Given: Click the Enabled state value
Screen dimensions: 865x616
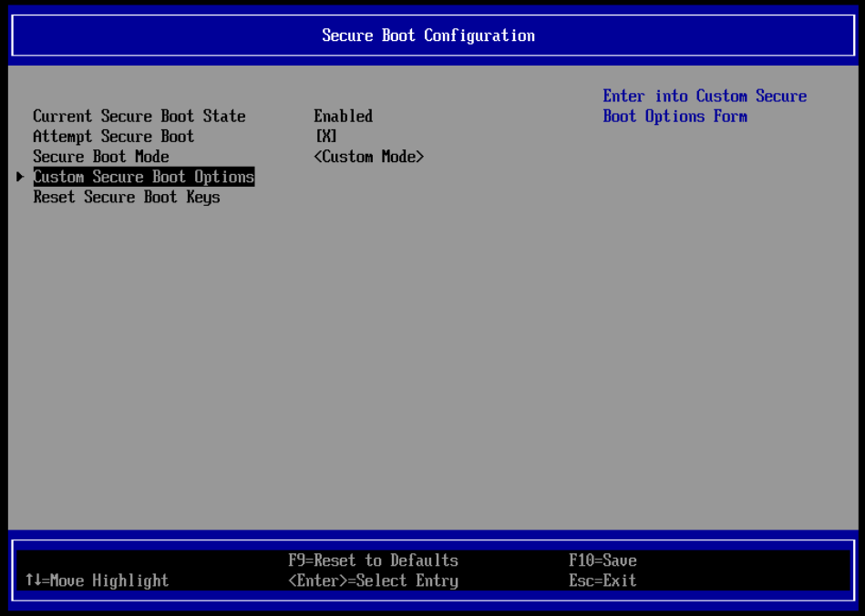Looking at the screenshot, I should pyautogui.click(x=343, y=117).
